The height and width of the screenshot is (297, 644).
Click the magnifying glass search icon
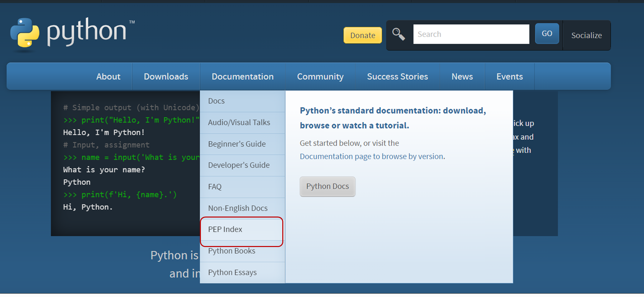point(398,34)
